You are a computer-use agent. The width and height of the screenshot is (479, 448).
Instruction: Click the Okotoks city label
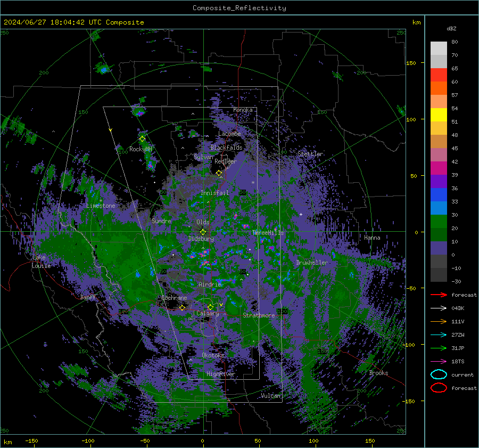213,355
